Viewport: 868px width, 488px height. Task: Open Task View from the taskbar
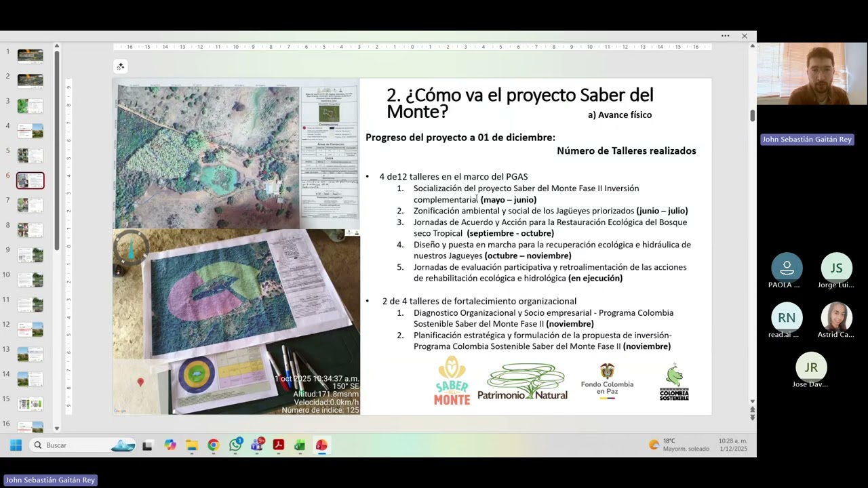coord(147,445)
